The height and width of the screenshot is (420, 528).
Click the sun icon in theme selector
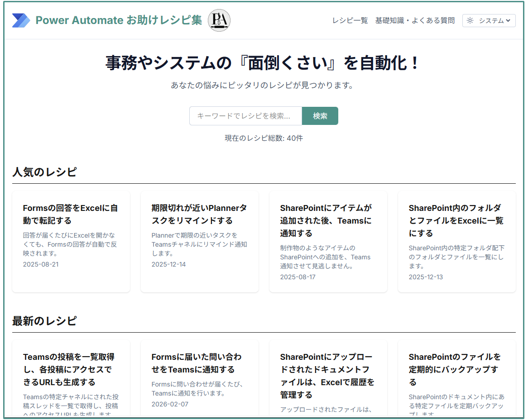[470, 20]
